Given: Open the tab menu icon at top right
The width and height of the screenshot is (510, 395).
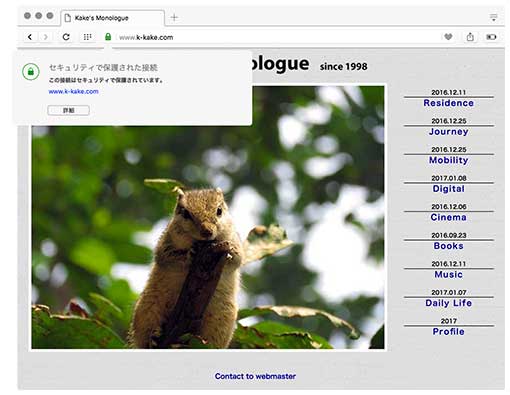Looking at the screenshot, I should [x=494, y=17].
